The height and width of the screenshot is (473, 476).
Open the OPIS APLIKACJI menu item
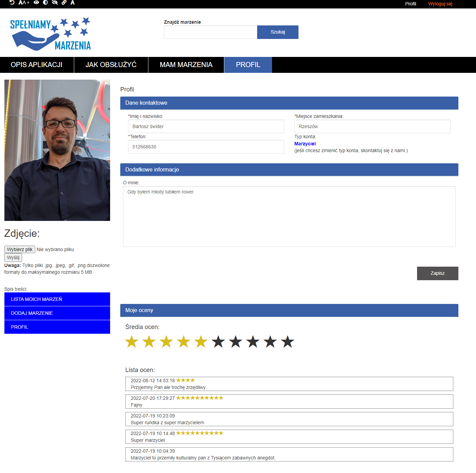[37, 65]
